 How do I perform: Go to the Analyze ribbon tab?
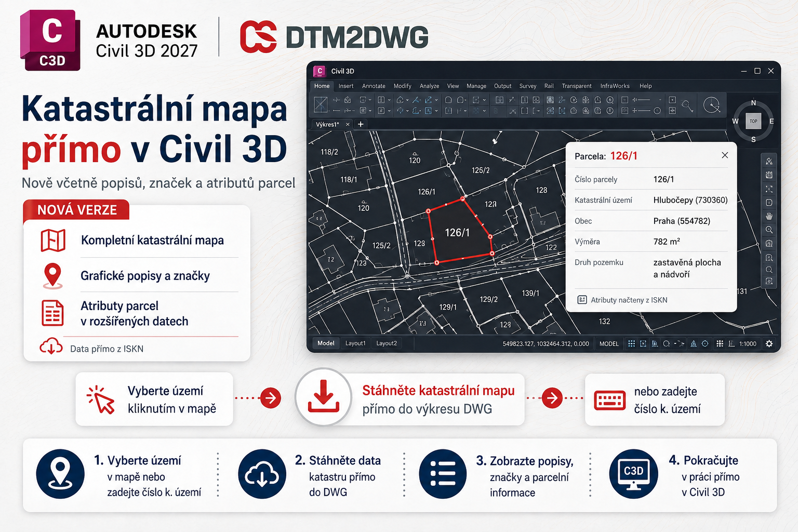pyautogui.click(x=429, y=86)
